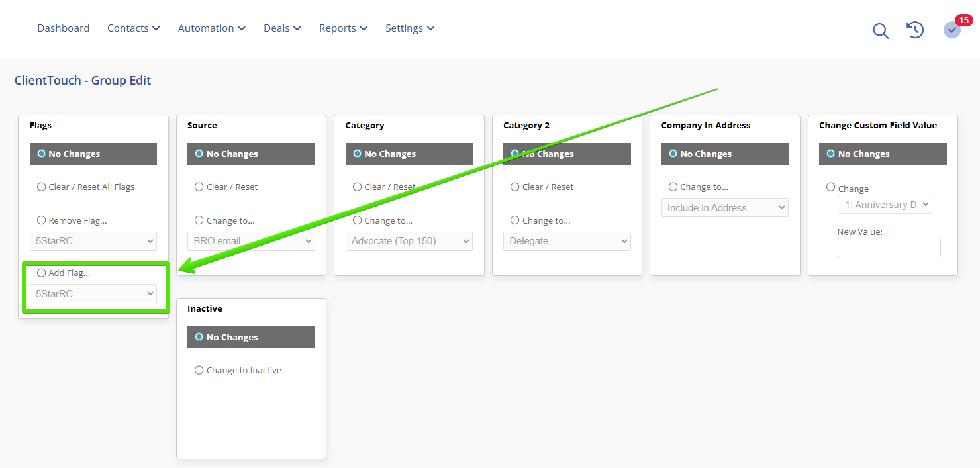Open the Add Flag 5StarRC dropdown

tap(93, 293)
